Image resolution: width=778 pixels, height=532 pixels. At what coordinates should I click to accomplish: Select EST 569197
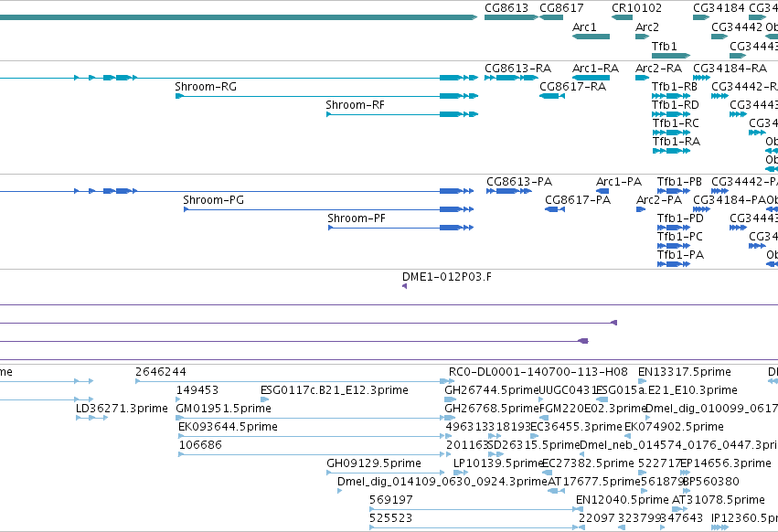point(476,509)
